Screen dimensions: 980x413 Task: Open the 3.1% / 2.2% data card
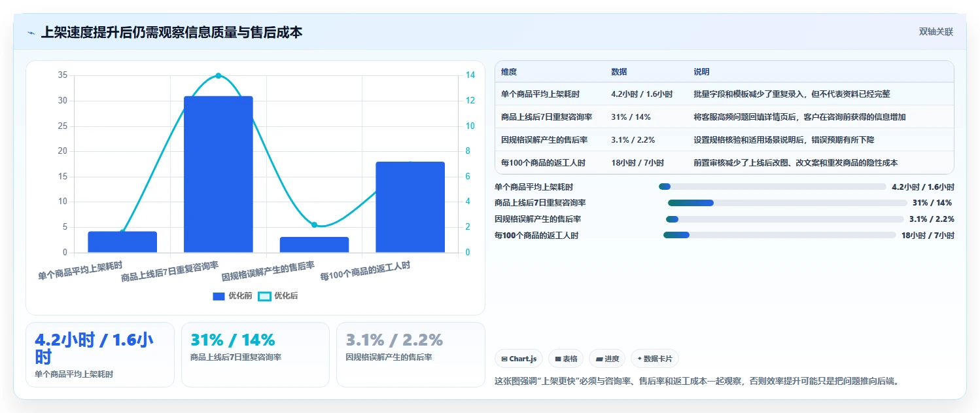[410, 355]
